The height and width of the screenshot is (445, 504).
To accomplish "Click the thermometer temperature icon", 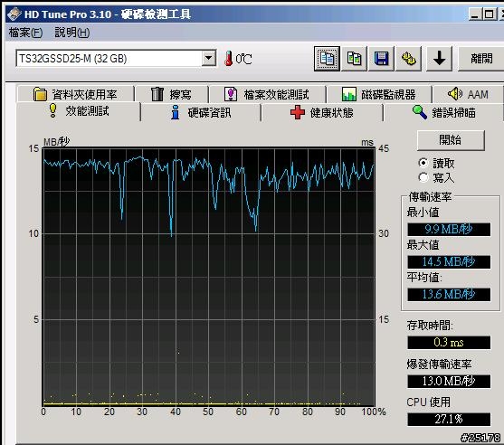I will point(228,59).
